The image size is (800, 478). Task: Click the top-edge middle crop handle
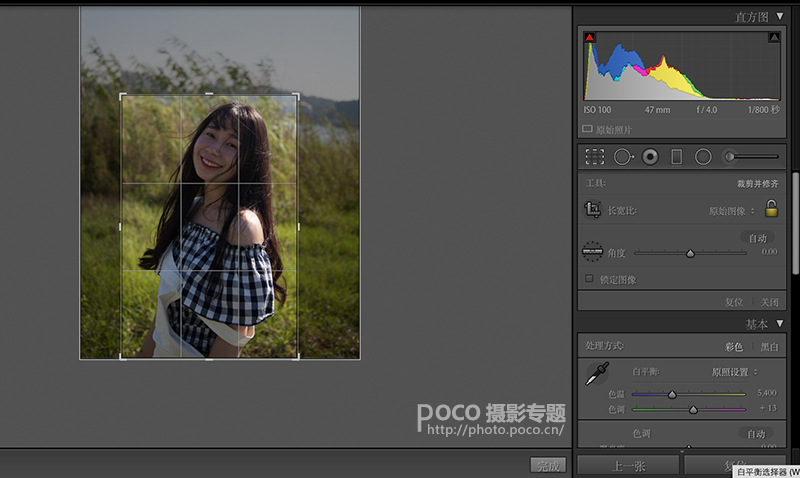(209, 94)
